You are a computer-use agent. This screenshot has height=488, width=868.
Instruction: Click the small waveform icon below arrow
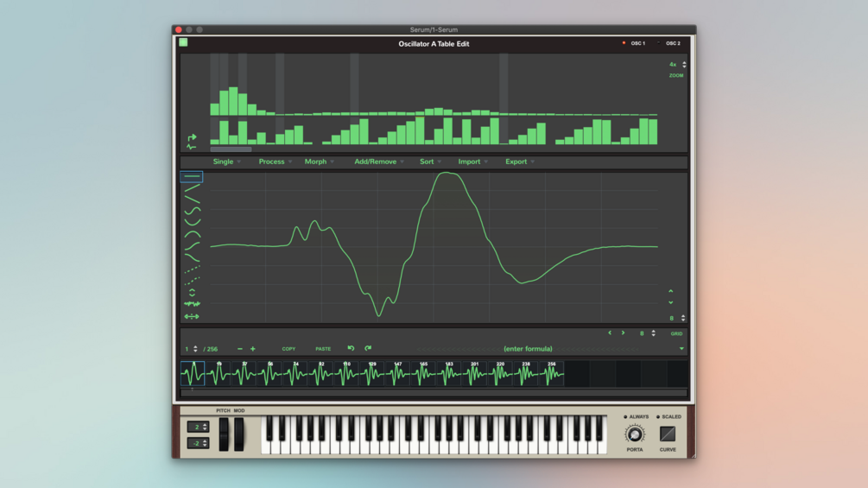192,147
